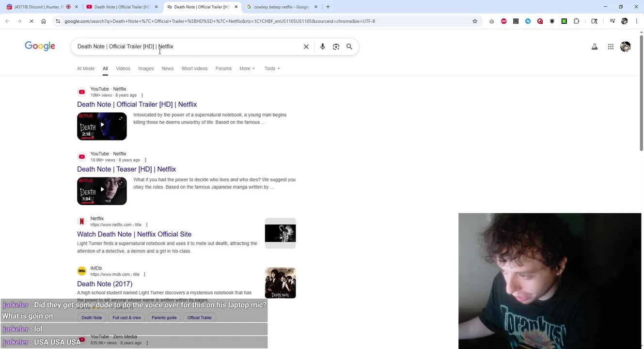This screenshot has width=644, height=349.
Task: Select the Short videos tab
Action: (x=194, y=68)
